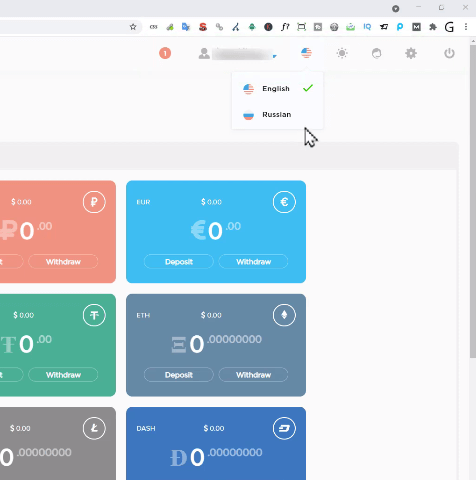Open the dark circle K extension

[x=268, y=27]
